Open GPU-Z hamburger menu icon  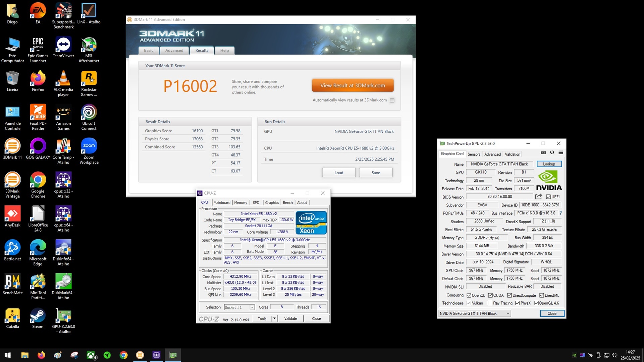click(561, 153)
